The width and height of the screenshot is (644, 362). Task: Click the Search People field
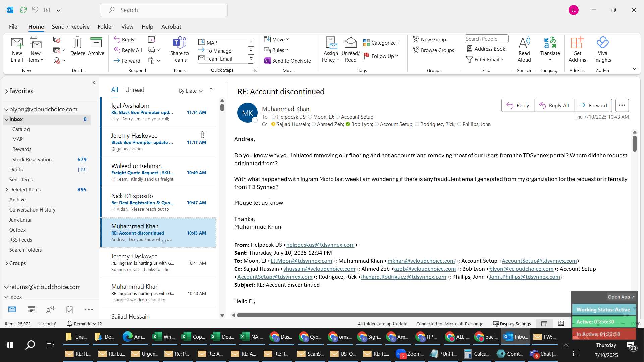[x=486, y=39]
